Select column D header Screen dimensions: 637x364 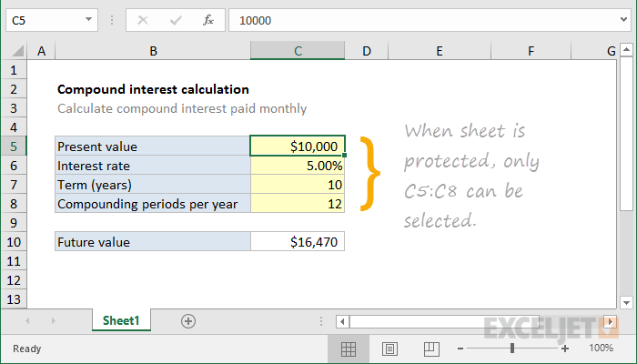(x=367, y=51)
